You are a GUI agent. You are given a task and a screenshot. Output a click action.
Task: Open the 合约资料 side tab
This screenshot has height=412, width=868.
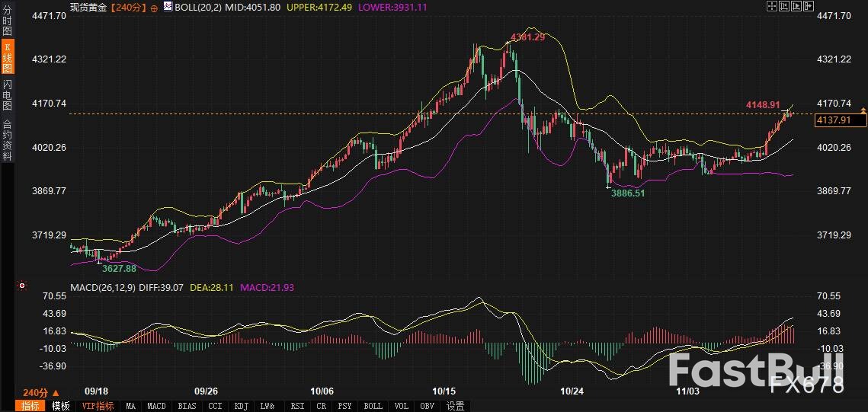pyautogui.click(x=7, y=139)
